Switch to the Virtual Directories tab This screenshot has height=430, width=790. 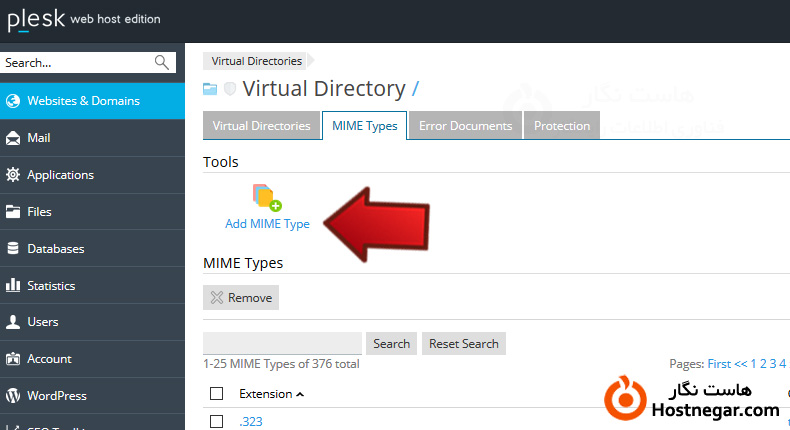coord(262,126)
